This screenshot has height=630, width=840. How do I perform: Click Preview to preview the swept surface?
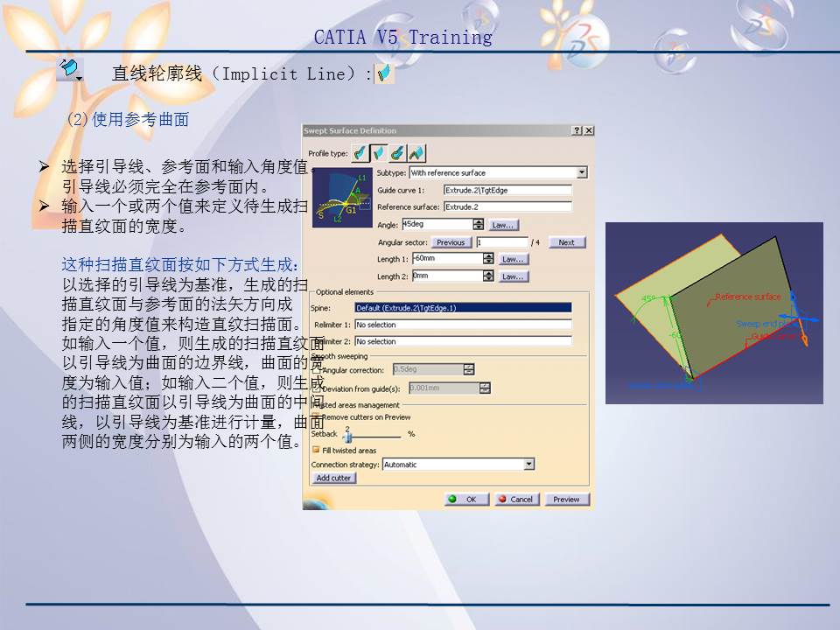tap(566, 500)
